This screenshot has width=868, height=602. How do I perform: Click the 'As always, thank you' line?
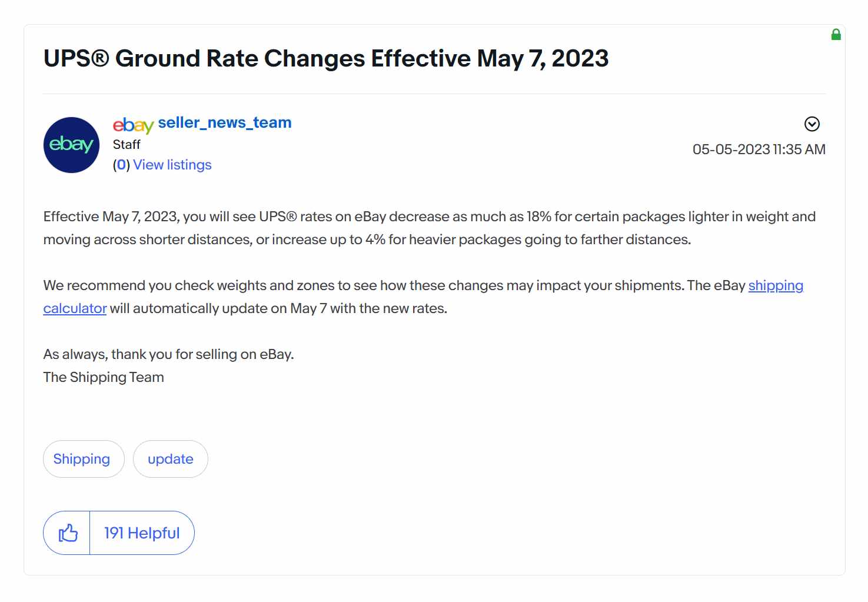[168, 354]
